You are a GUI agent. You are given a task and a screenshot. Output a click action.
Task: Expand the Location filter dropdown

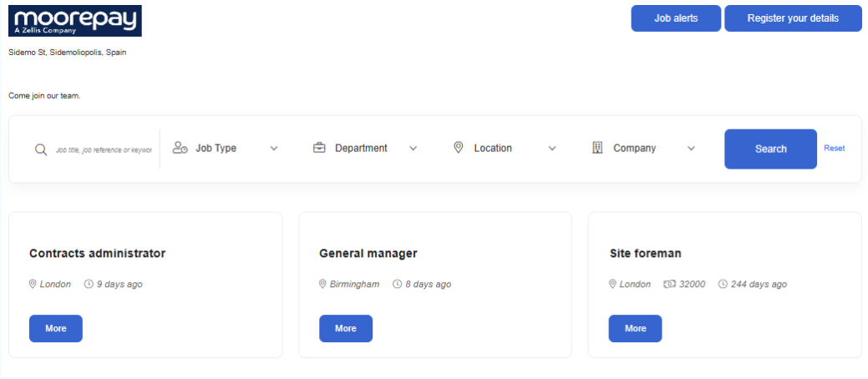click(x=551, y=149)
